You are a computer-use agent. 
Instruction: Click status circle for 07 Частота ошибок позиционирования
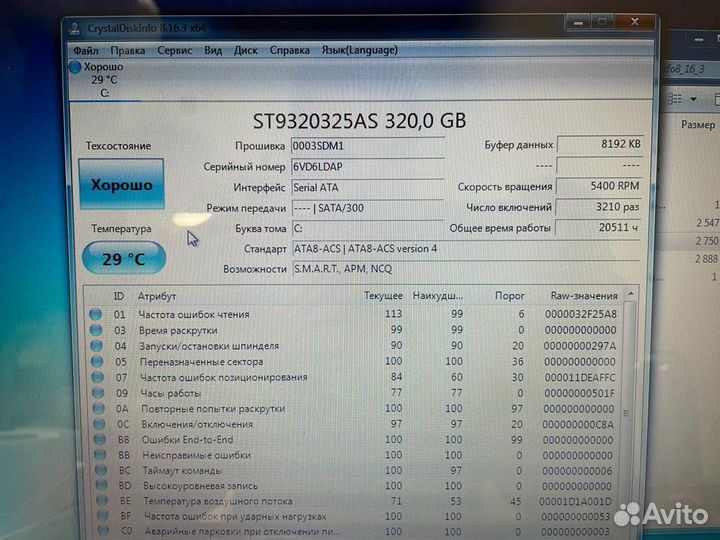(97, 377)
